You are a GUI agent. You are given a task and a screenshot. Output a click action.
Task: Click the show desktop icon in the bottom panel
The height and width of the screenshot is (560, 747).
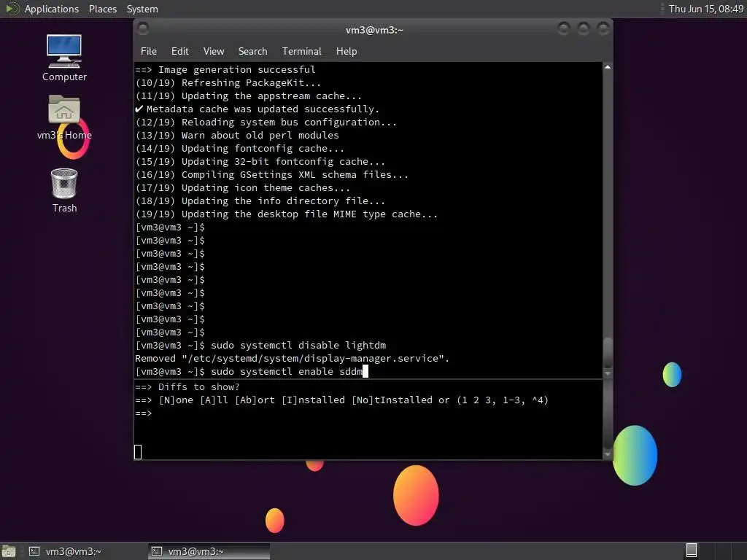(x=9, y=551)
